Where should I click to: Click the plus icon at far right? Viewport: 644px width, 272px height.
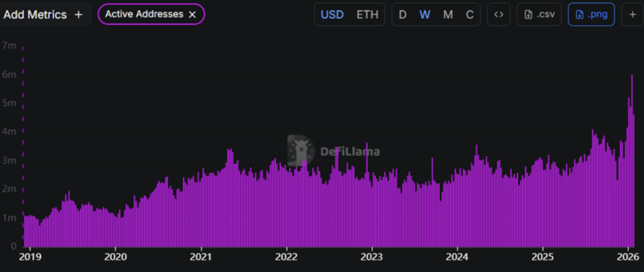pos(633,15)
